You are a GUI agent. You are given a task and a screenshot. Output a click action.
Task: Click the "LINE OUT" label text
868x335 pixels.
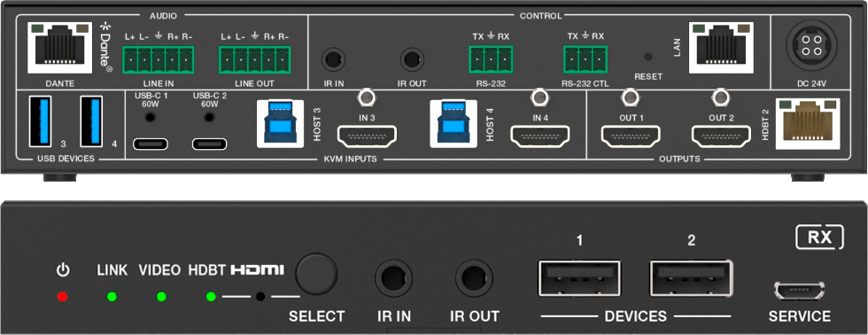tap(255, 83)
